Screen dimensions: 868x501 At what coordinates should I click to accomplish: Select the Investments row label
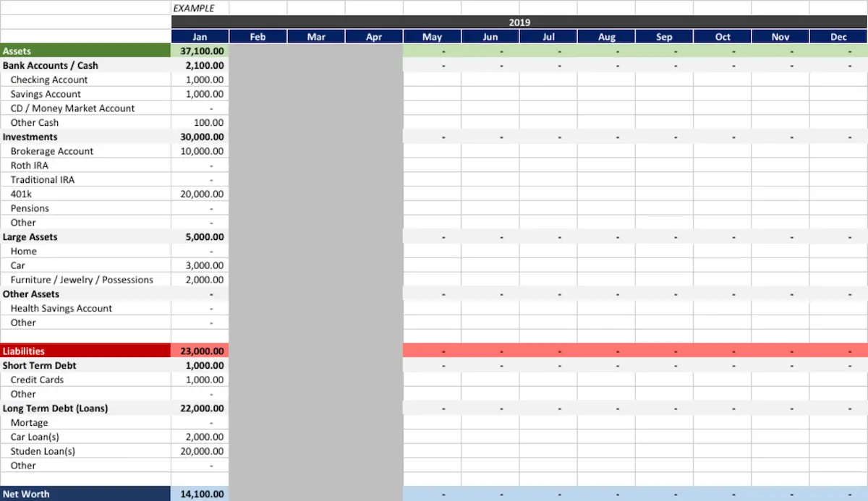tap(30, 137)
